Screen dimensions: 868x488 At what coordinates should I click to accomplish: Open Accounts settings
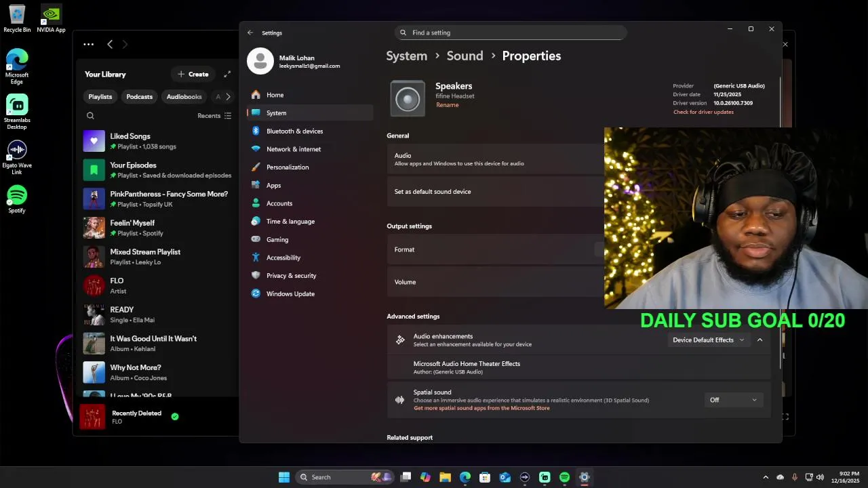pos(310,203)
